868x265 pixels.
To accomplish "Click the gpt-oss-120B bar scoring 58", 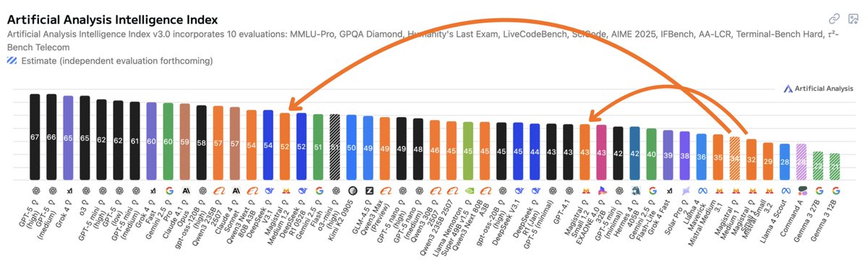I will (201, 142).
